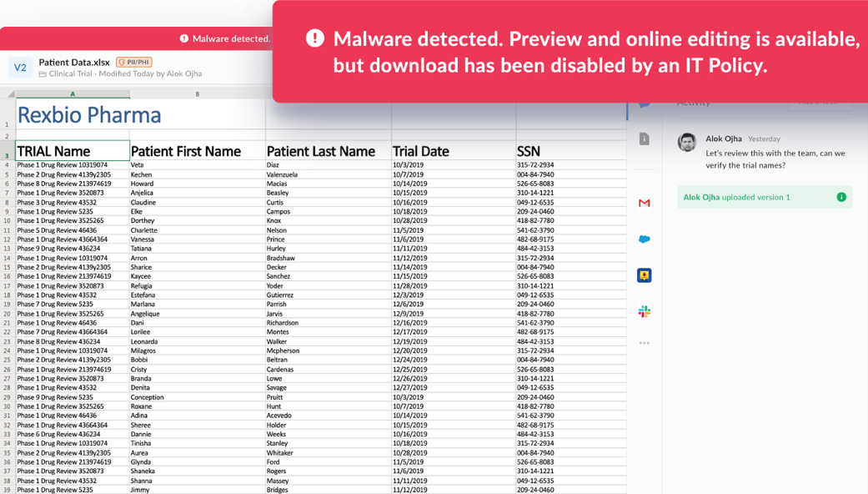Click the last name cell 'Mcpherson'
The height and width of the screenshot is (494, 868).
[x=329, y=351]
